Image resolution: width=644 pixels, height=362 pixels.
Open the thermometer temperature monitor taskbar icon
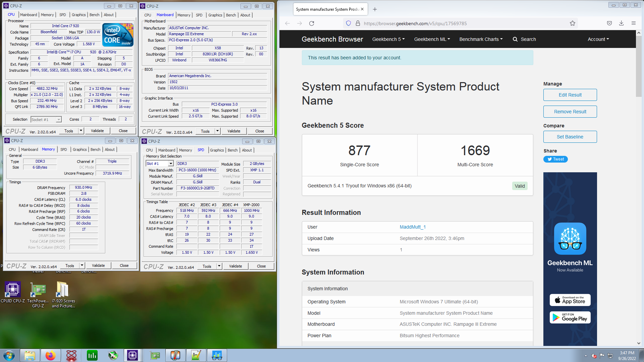coord(175,355)
